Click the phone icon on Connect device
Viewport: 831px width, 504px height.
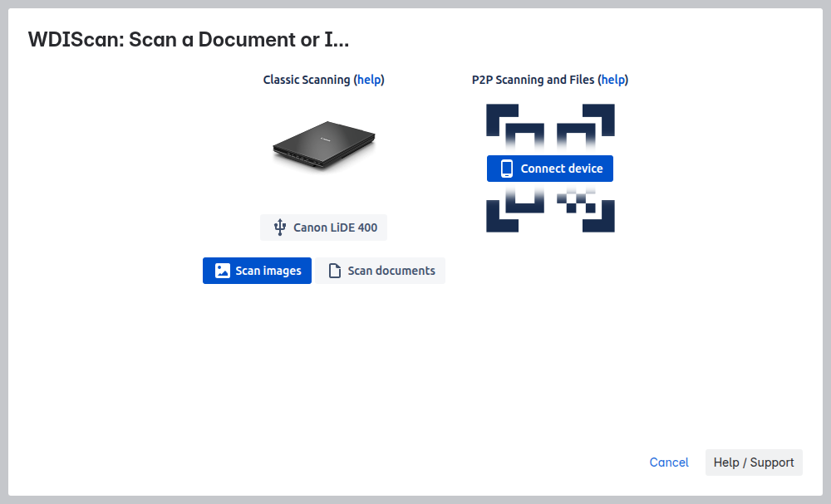pos(507,169)
